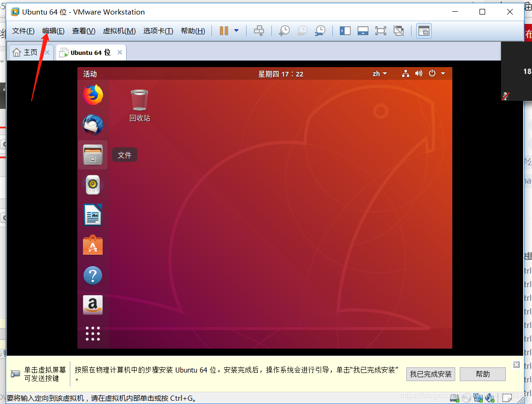Image resolution: width=532 pixels, height=404 pixels.
Task: Click the hard disk status bar icon
Action: click(x=455, y=398)
